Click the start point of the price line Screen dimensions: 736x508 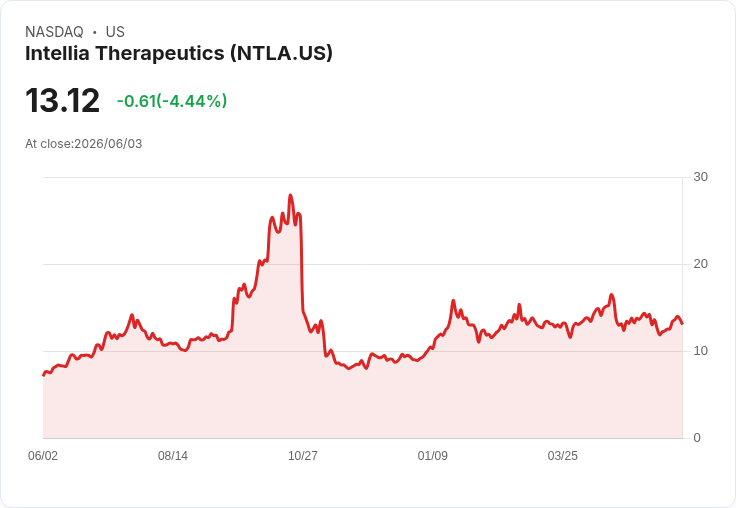(x=44, y=375)
